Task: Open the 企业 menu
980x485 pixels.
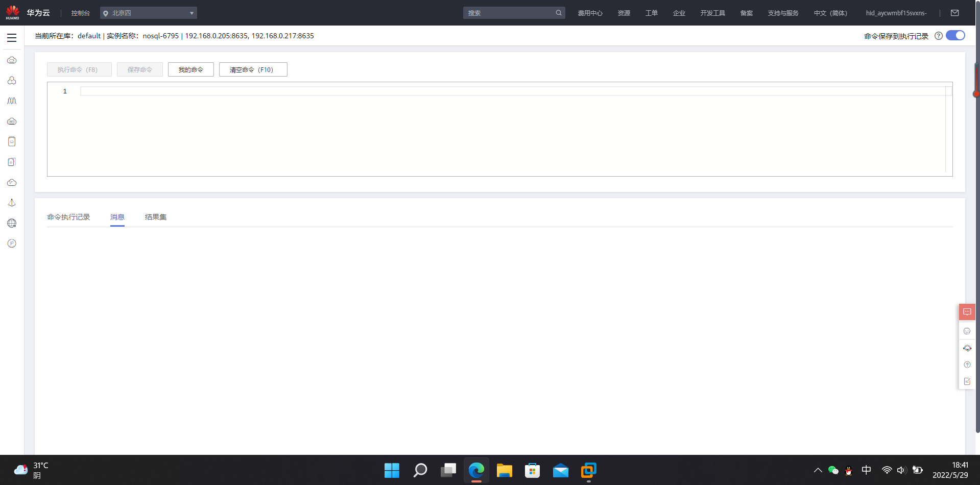Action: [679, 13]
